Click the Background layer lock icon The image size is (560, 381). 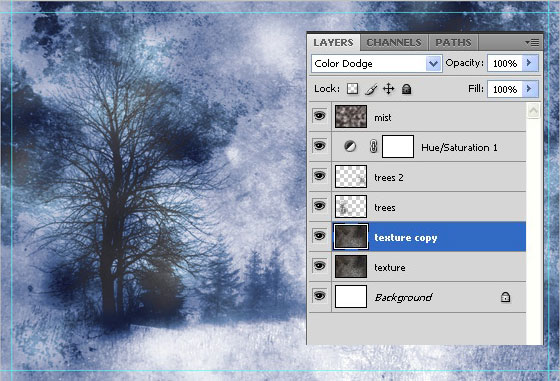[x=505, y=297]
